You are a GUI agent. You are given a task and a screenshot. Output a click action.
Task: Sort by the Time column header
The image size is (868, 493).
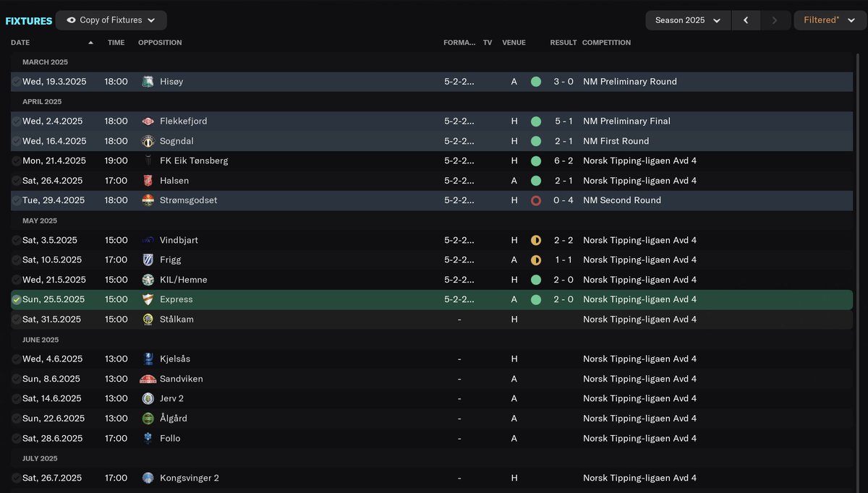(x=116, y=43)
